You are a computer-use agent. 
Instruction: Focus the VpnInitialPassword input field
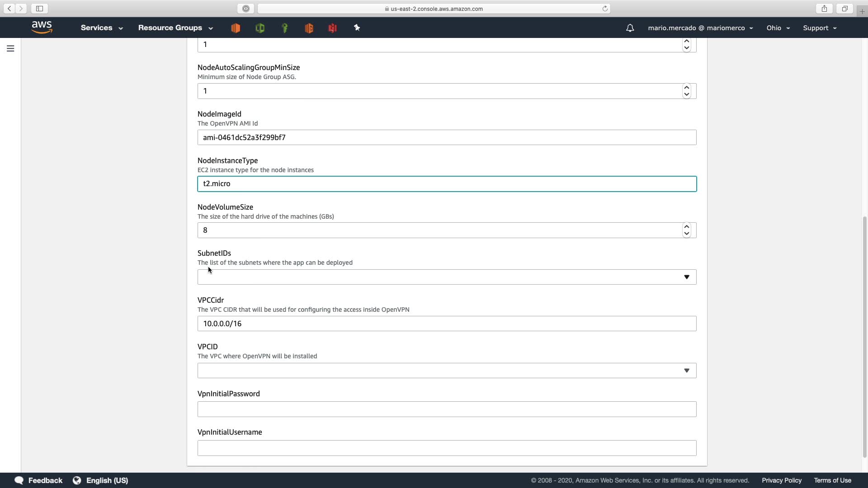pyautogui.click(x=447, y=409)
